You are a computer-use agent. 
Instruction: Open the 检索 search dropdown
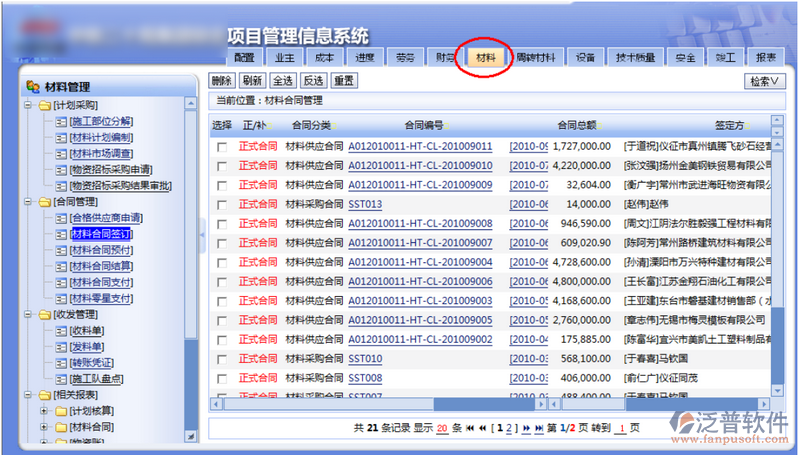(765, 81)
